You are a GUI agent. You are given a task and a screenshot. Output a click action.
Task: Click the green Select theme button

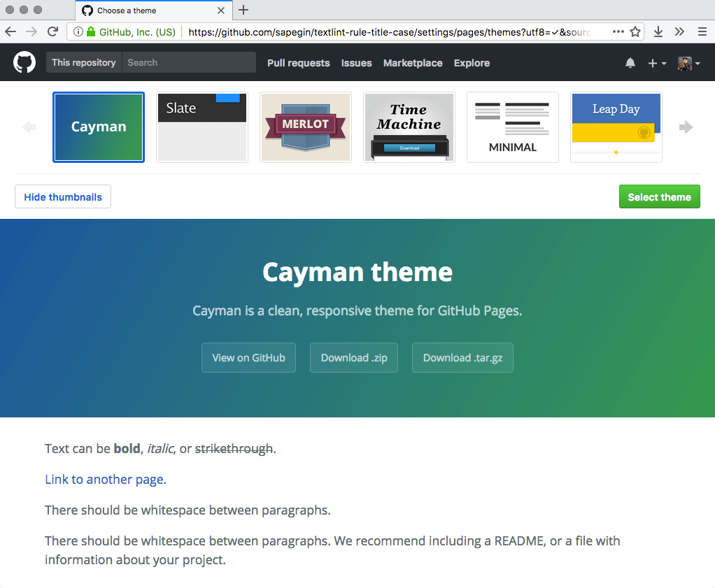658,196
